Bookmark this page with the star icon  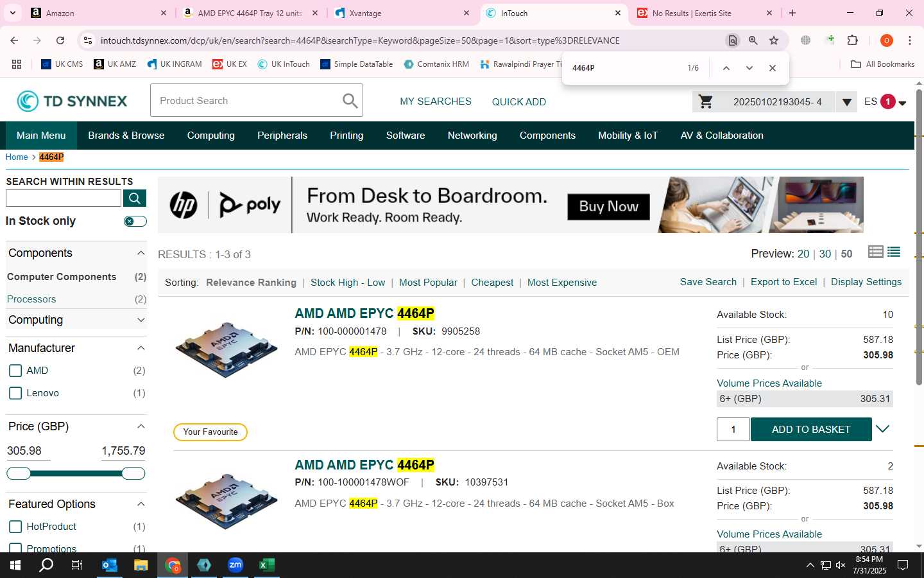774,40
